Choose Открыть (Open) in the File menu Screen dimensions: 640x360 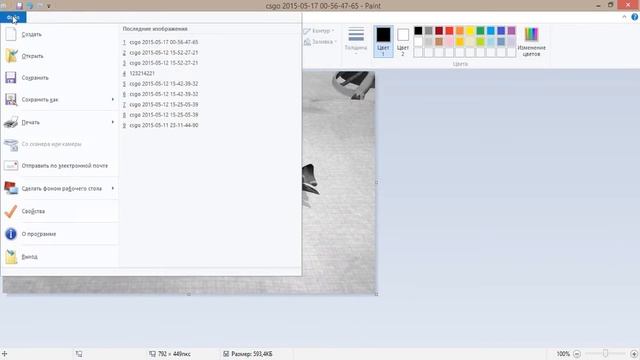coord(60,56)
